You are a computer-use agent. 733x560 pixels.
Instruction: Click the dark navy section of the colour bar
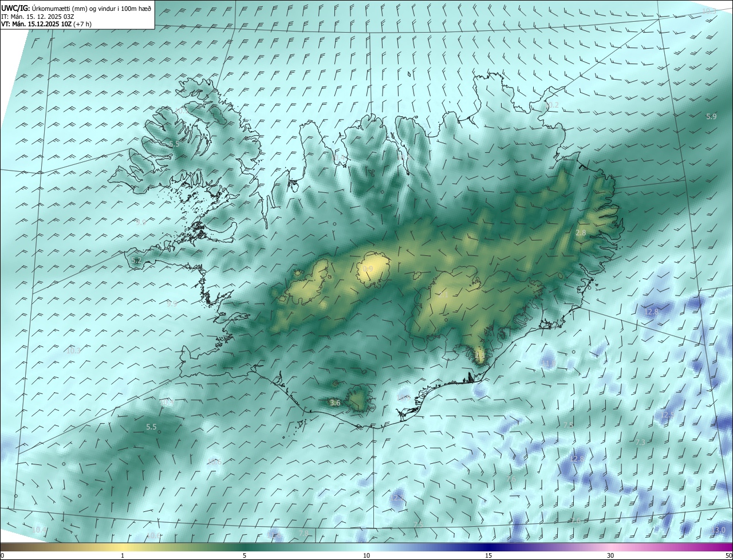(488, 547)
